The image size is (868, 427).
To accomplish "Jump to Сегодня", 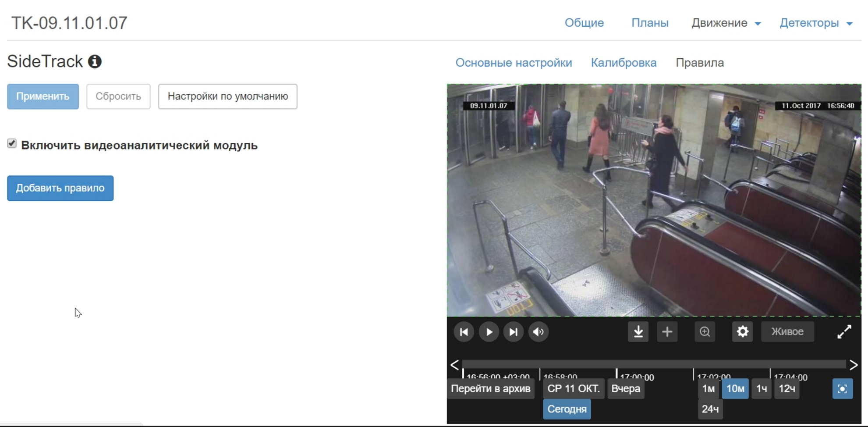I will coord(567,409).
